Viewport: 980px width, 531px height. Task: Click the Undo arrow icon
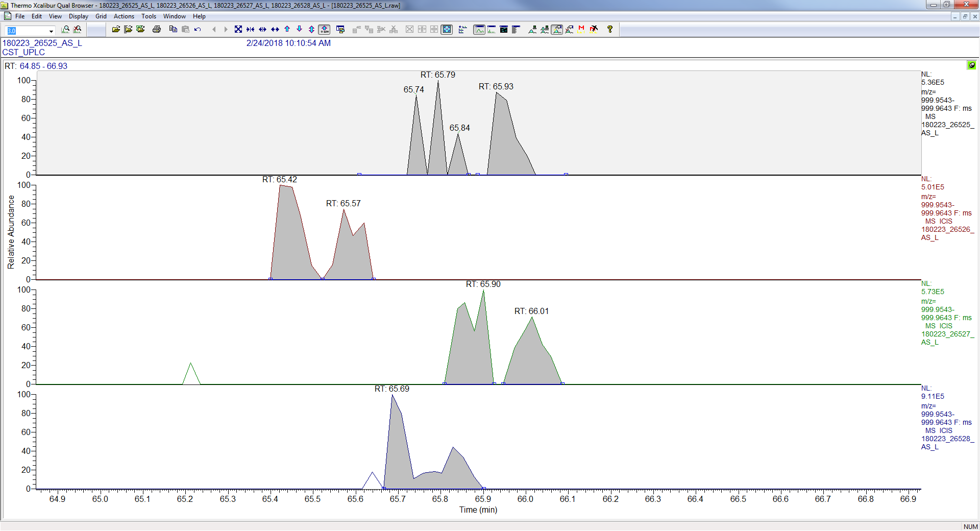[198, 30]
